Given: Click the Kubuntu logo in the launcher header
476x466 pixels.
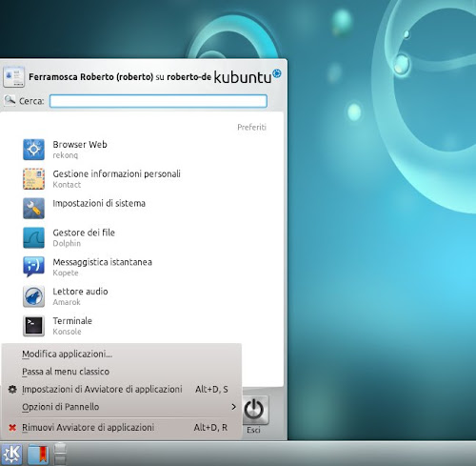Looking at the screenshot, I should tap(248, 76).
